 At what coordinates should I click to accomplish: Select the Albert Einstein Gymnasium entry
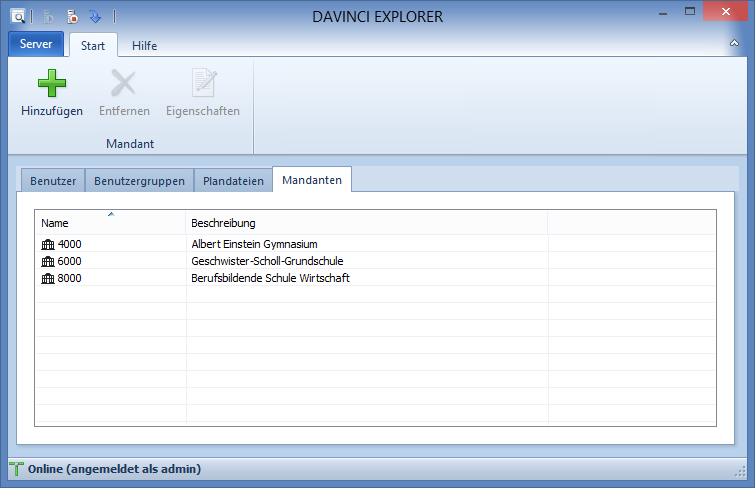click(254, 244)
